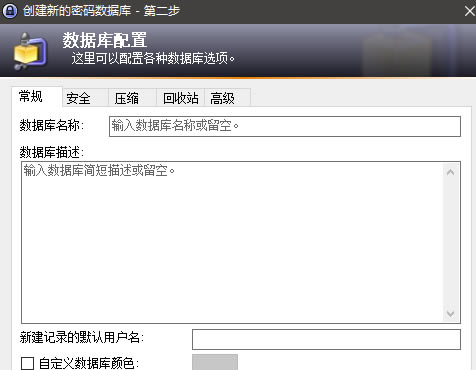The width and height of the screenshot is (476, 370).
Task: Open the 安全 tab
Action: pos(85,98)
